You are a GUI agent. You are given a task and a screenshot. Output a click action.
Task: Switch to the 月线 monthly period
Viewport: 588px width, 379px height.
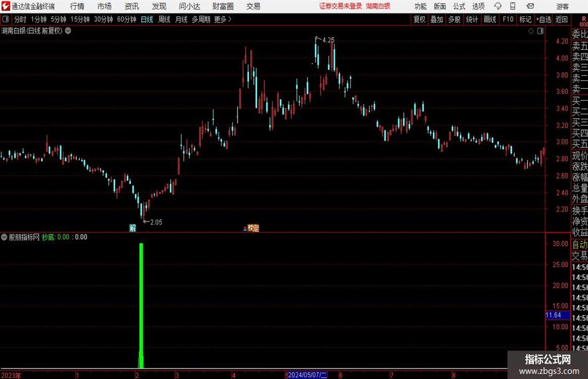(x=181, y=19)
